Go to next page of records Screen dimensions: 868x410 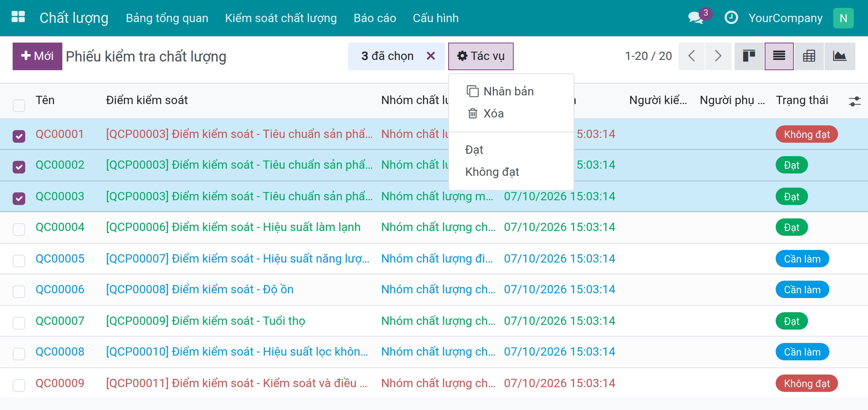pyautogui.click(x=718, y=56)
